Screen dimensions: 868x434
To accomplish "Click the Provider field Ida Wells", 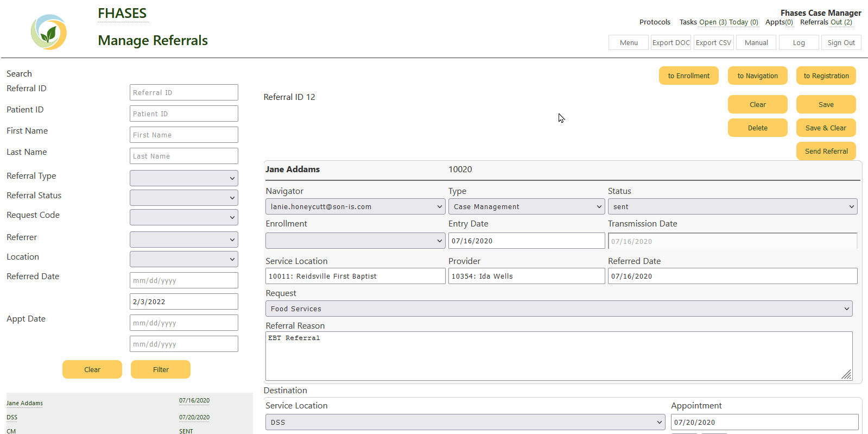I will [527, 276].
